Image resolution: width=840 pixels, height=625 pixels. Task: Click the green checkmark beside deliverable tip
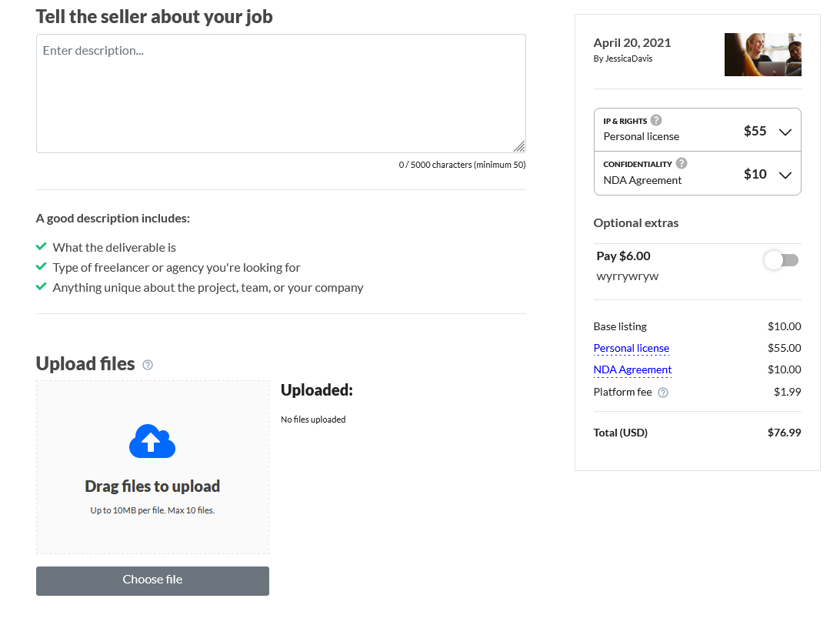42,246
